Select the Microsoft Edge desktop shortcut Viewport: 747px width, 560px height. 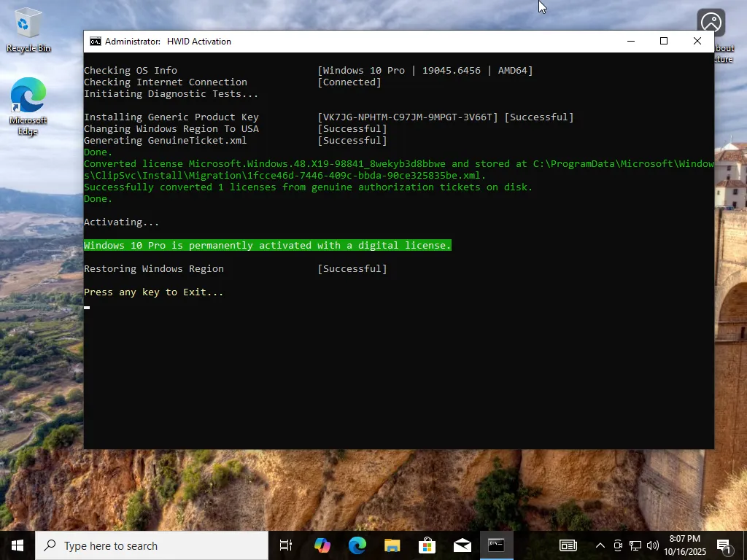pos(28,106)
